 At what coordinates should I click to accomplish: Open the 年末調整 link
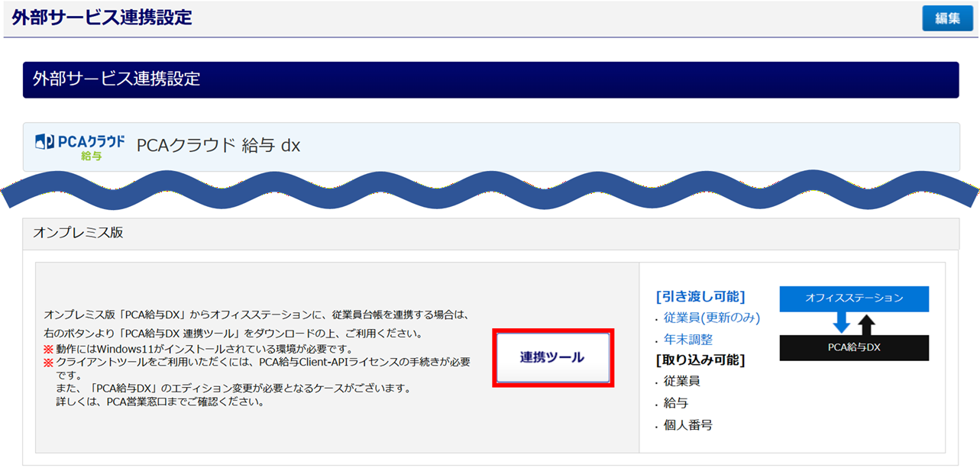(688, 339)
